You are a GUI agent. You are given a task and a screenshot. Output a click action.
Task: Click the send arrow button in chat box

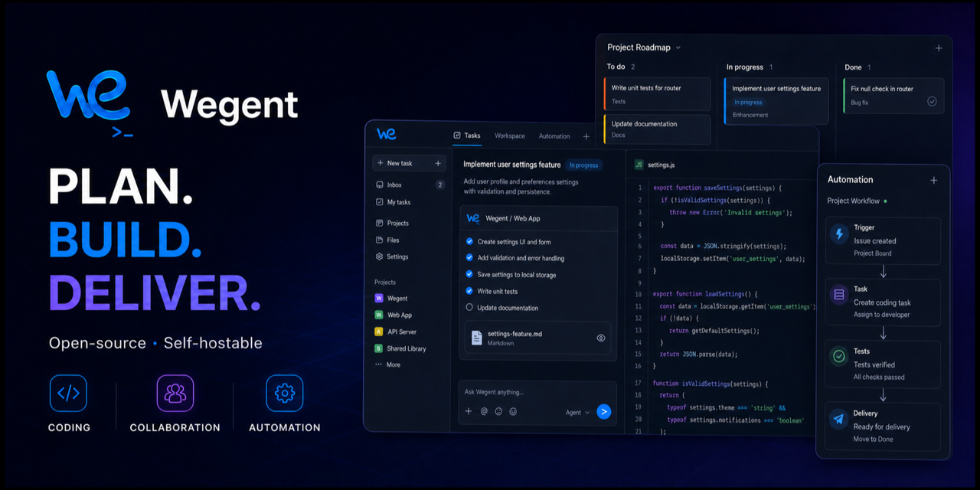pos(604,412)
